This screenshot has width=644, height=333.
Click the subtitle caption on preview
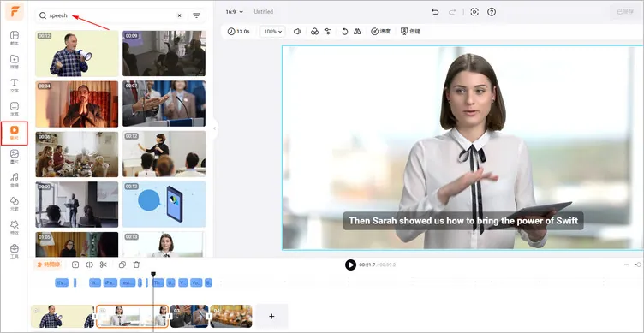point(463,221)
